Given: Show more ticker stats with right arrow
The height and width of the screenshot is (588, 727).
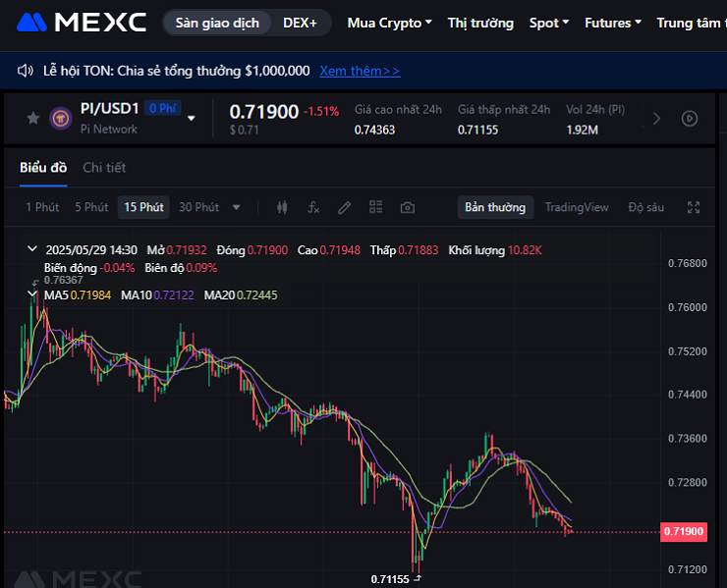Looking at the screenshot, I should tap(656, 119).
